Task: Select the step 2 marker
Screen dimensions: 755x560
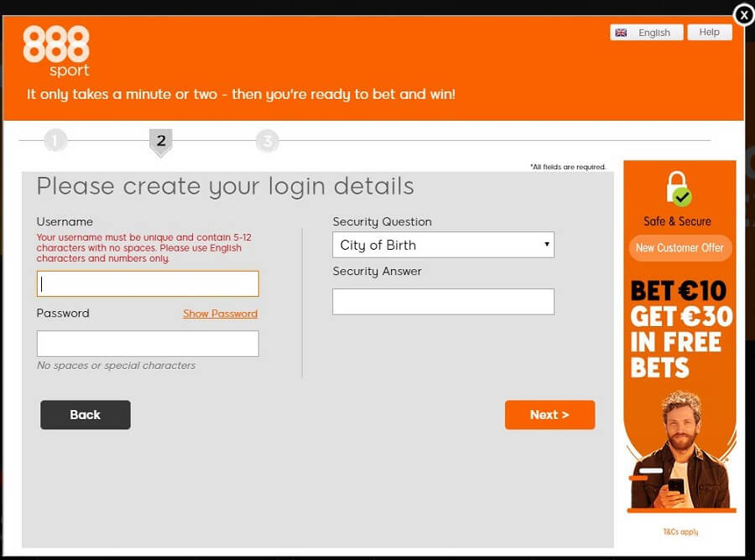Action: 161,142
